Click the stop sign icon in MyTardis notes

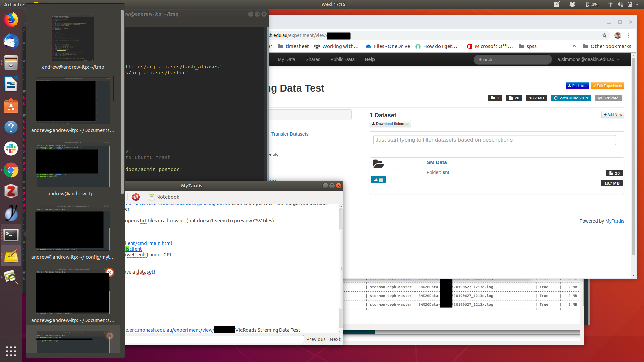click(x=136, y=197)
